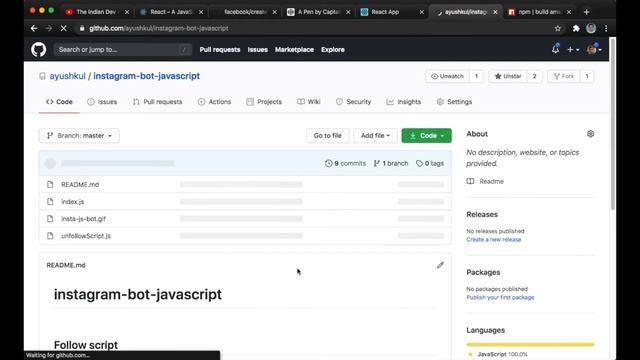
Task: Switch to the Code repository tab
Action: (59, 102)
